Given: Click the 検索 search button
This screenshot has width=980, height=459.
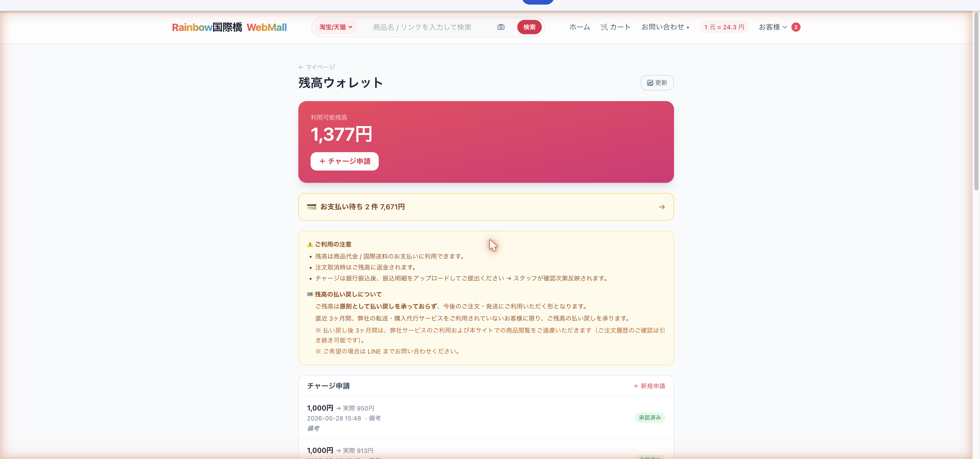Looking at the screenshot, I should (529, 27).
